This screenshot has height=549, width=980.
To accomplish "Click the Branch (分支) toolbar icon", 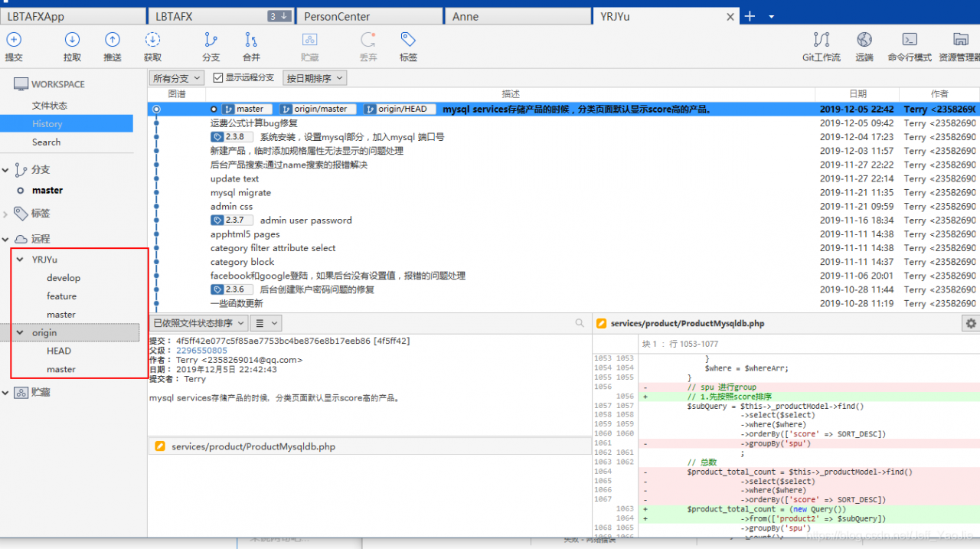I will (x=211, y=40).
